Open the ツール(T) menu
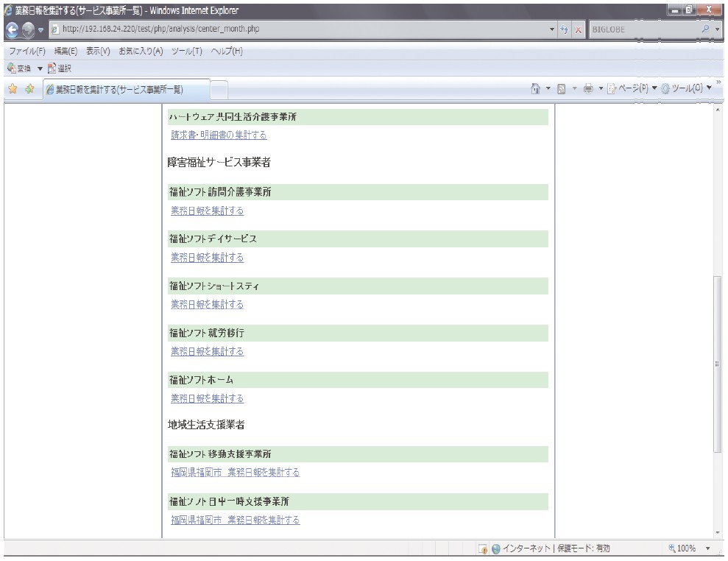This screenshot has height=561, width=728. coord(187,51)
